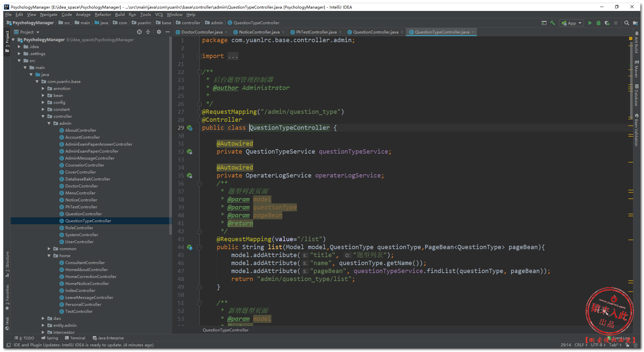Screen dimensions: 644x352
Task: Unfold the collapsed import block
Action: point(199,56)
